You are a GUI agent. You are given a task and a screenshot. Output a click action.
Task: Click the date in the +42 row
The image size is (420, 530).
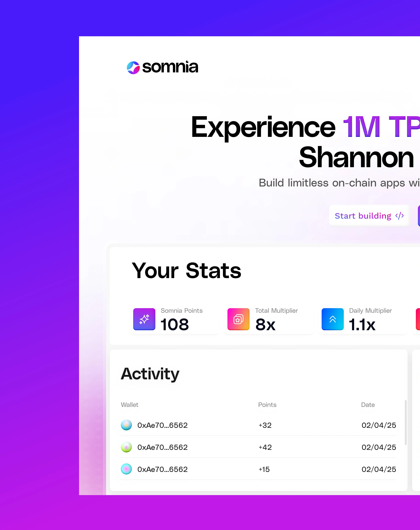point(379,447)
